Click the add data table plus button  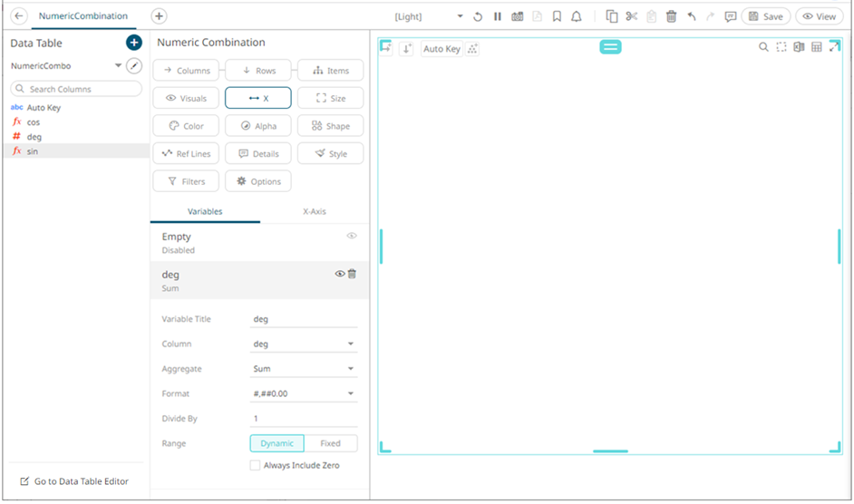coord(133,43)
